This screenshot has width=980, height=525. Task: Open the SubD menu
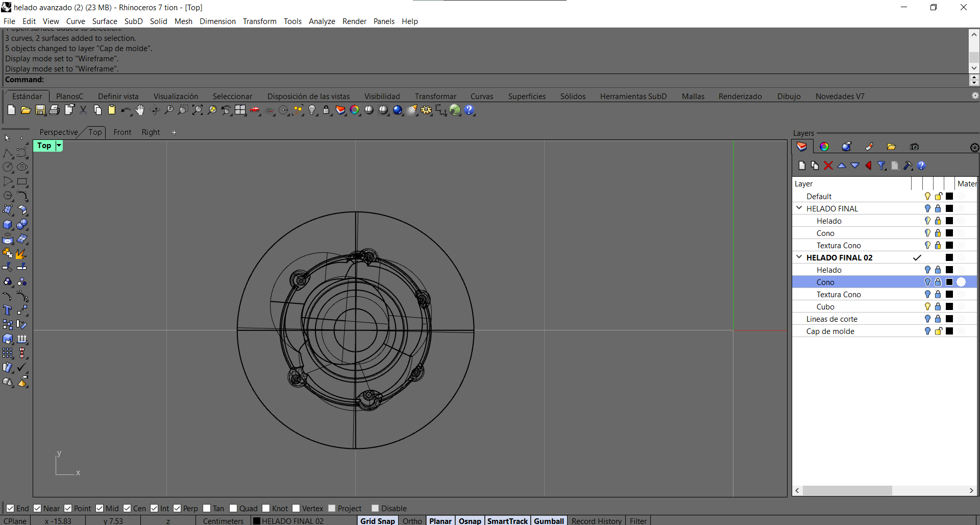134,21
